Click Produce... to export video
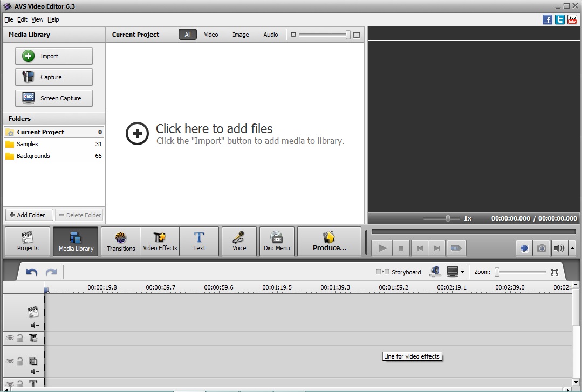582x392 pixels. pos(329,241)
